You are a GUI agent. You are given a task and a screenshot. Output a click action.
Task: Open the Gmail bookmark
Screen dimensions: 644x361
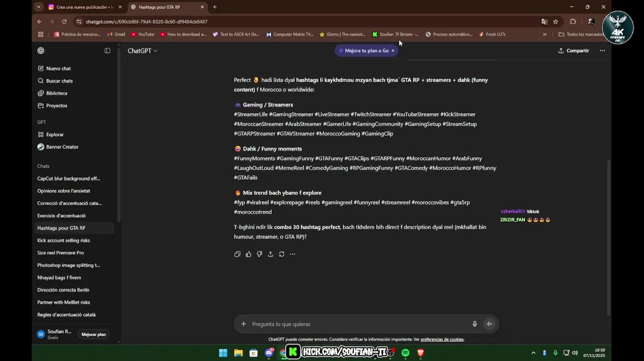pyautogui.click(x=116, y=35)
